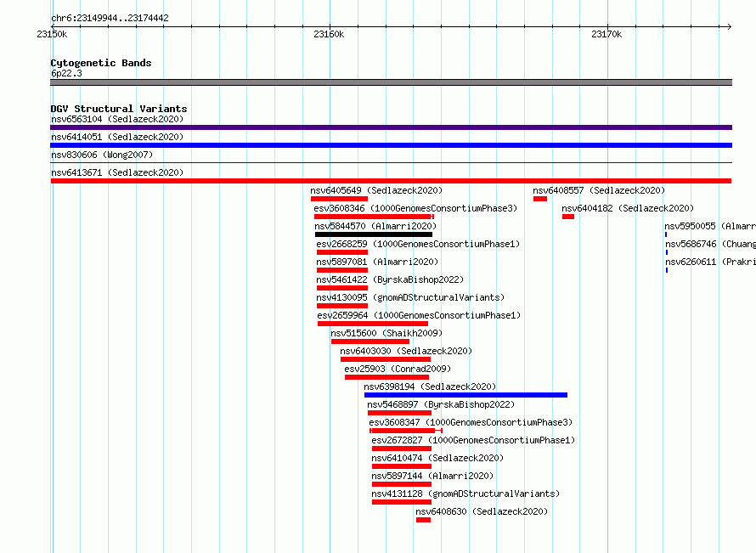Open nsv515600 (Shaikh2009) variant label
The image size is (756, 553).
click(x=386, y=333)
